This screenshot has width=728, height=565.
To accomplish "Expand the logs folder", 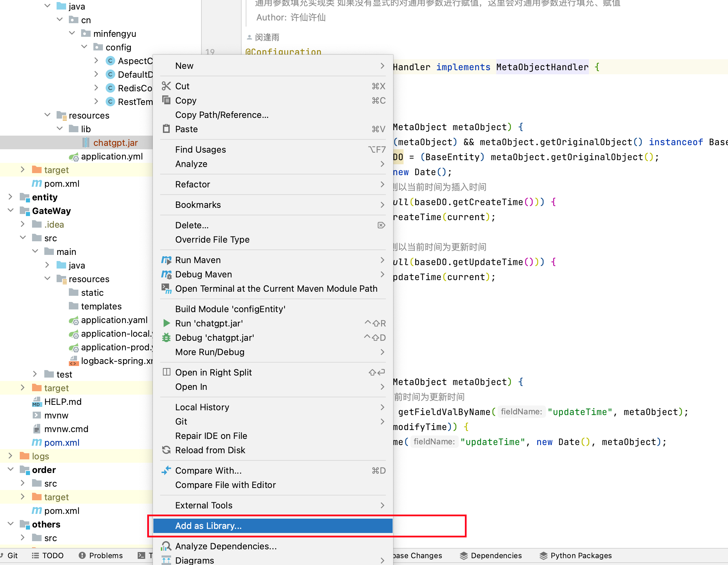I will (x=10, y=456).
